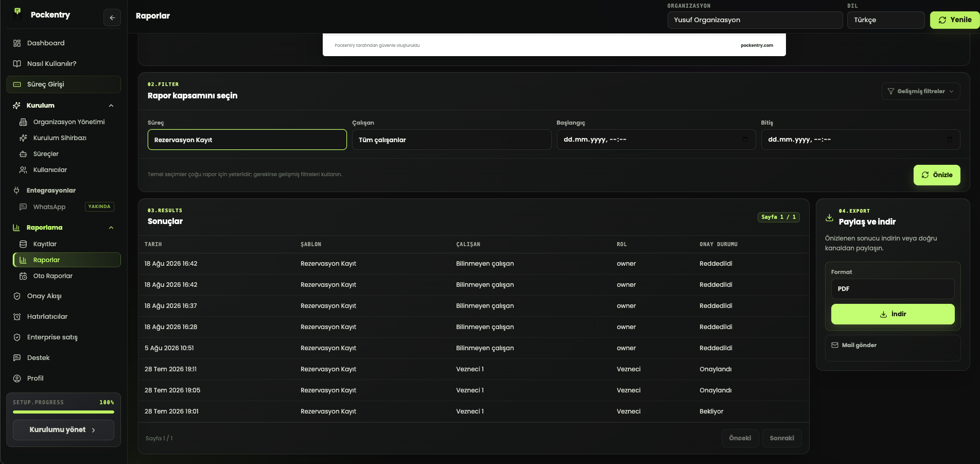Click the Sayfa 1 / 1 badge
This screenshot has width=980, height=464.
pyautogui.click(x=778, y=217)
